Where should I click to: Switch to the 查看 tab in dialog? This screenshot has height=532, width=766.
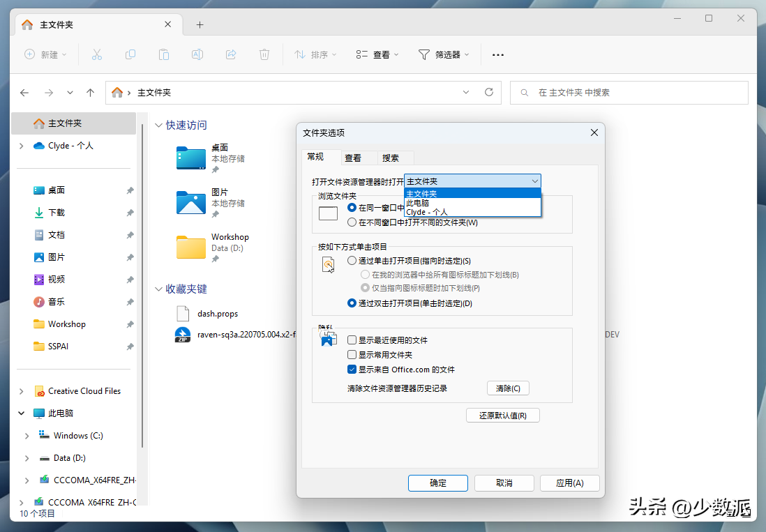[353, 158]
